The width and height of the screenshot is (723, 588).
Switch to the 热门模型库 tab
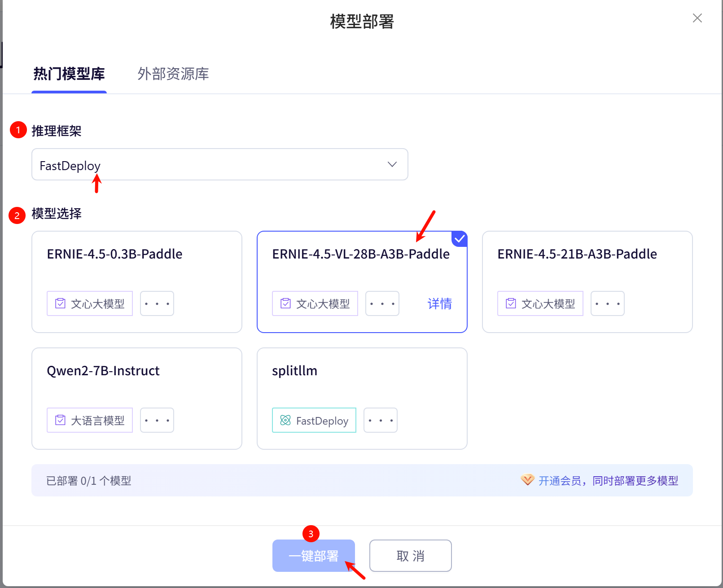click(x=69, y=74)
